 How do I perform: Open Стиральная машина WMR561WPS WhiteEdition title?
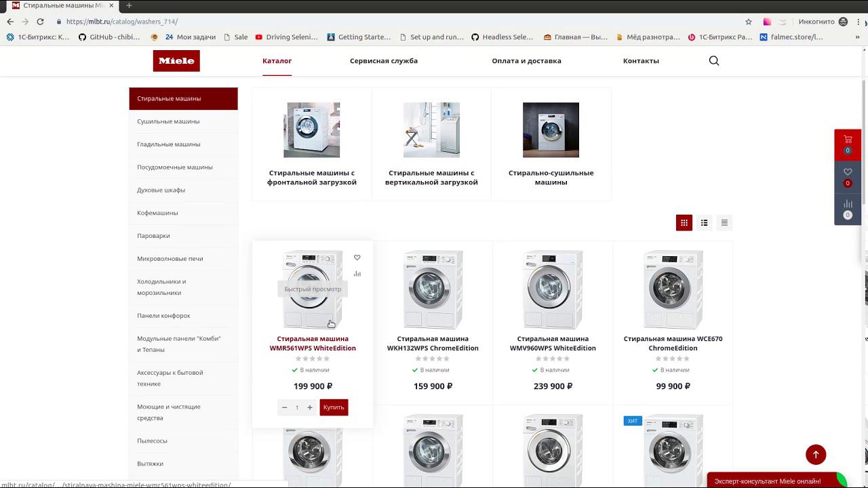point(313,344)
